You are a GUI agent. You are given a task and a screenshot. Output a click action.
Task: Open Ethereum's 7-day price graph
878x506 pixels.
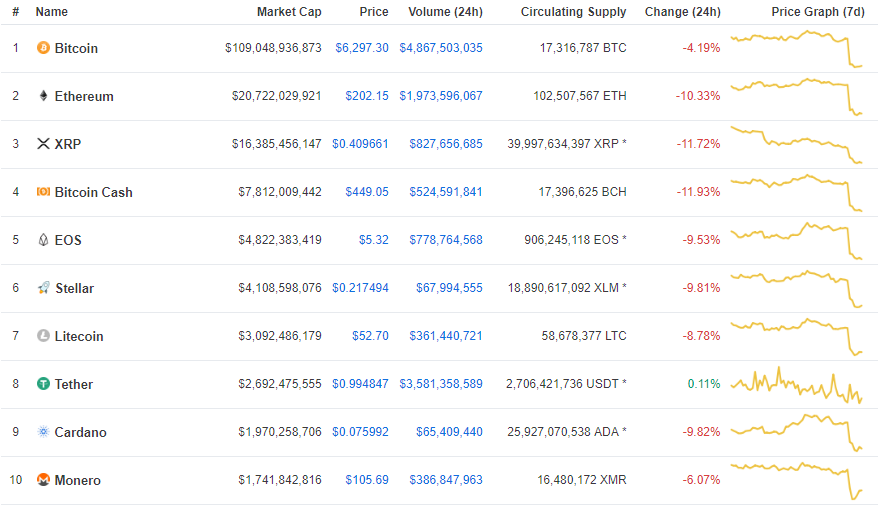(797, 97)
